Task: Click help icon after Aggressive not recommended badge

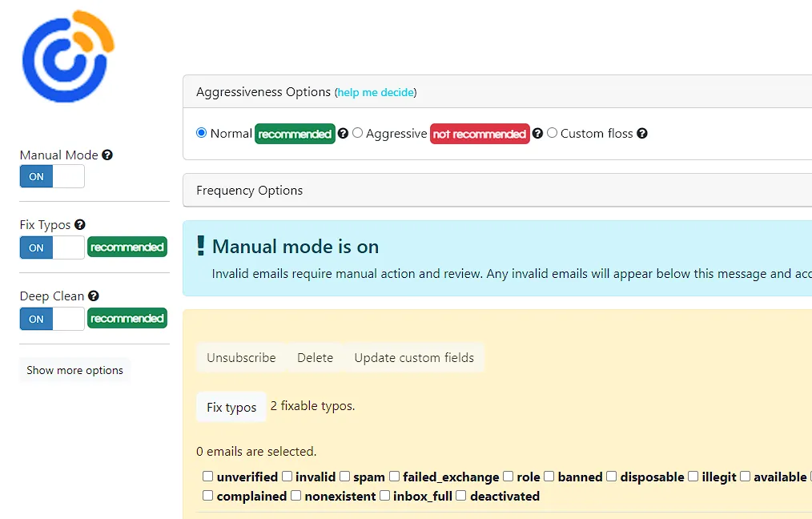Action: click(537, 134)
